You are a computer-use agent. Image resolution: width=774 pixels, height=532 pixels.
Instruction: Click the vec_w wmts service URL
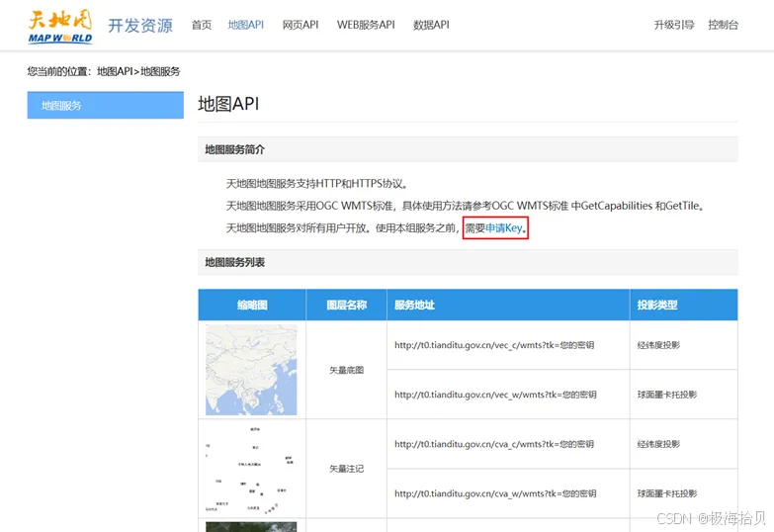(x=495, y=395)
